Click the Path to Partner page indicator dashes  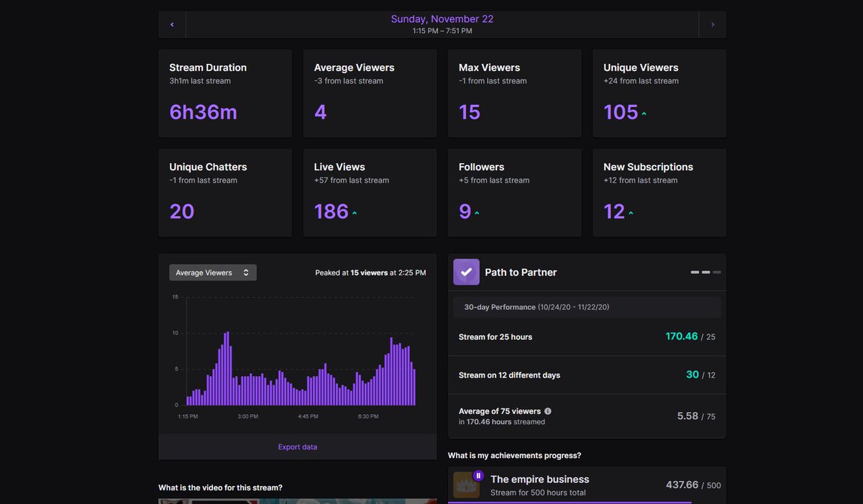point(706,272)
